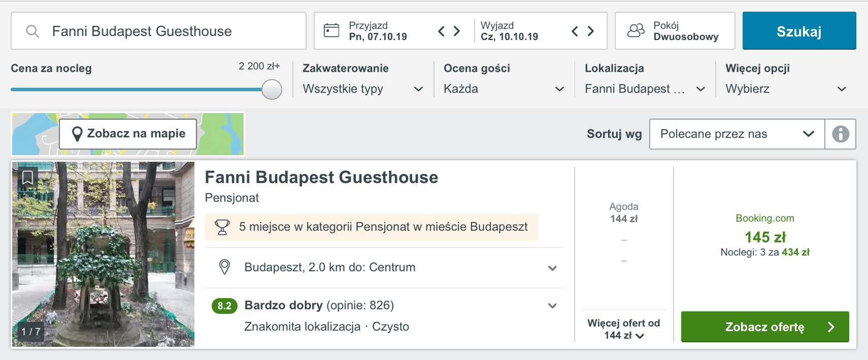The width and height of the screenshot is (868, 360).
Task: Click the 5 miejsce w kategorii Pensjonat banner
Action: click(x=371, y=227)
